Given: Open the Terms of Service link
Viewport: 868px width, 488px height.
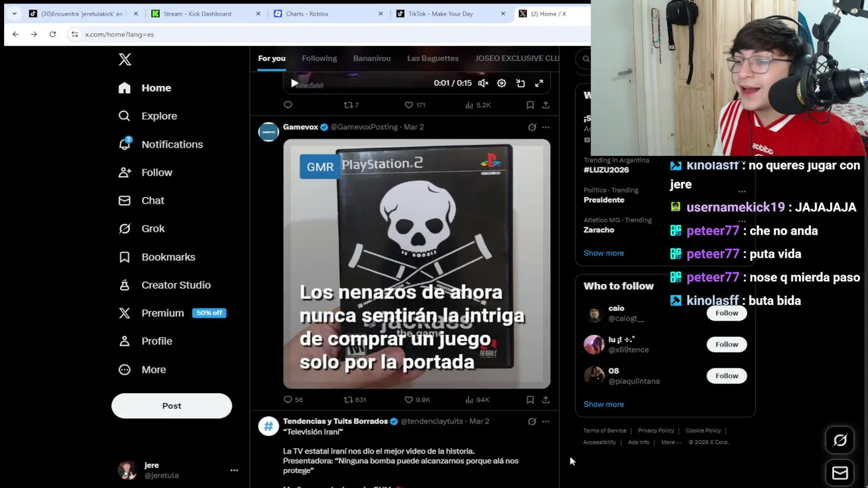Looking at the screenshot, I should point(605,430).
